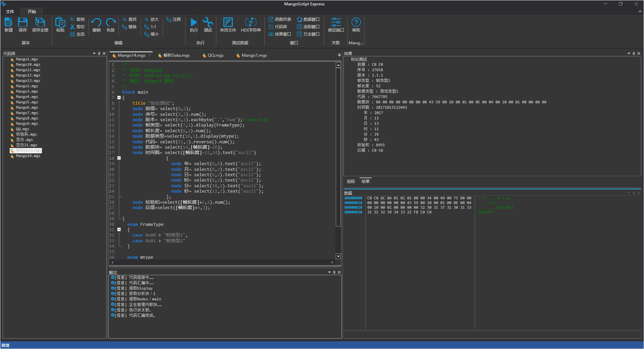Screen dimensions: 644x349
Task: Click hex offset 00000020 in data panel
Action: pyautogui.click(x=353, y=208)
